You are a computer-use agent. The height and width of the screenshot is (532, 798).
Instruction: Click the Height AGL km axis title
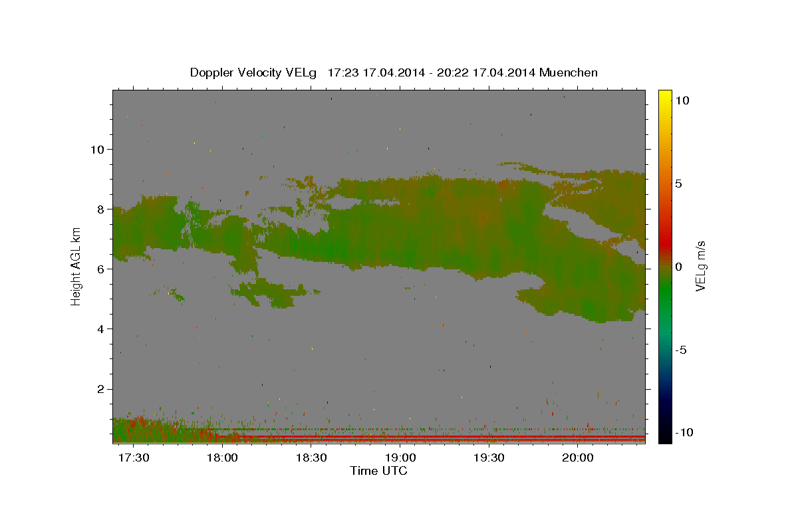[x=76, y=266]
